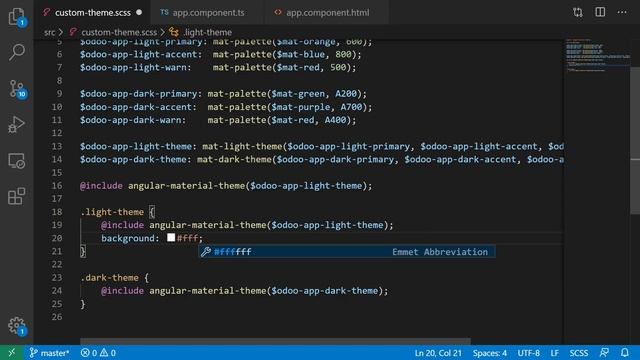Image resolution: width=640 pixels, height=360 pixels.
Task: Switch to the custom-theme.scss tab
Action: tap(92, 13)
